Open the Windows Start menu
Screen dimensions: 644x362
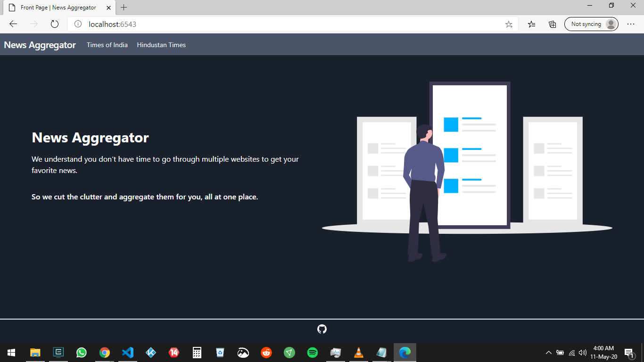click(x=11, y=353)
